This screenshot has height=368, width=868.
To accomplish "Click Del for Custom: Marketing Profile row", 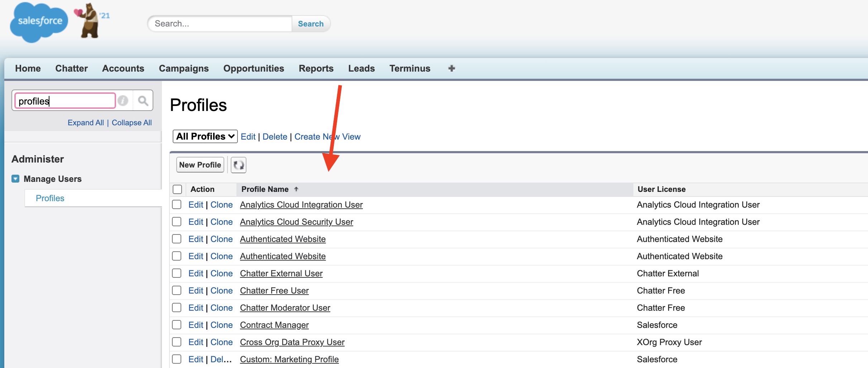I will coord(221,359).
